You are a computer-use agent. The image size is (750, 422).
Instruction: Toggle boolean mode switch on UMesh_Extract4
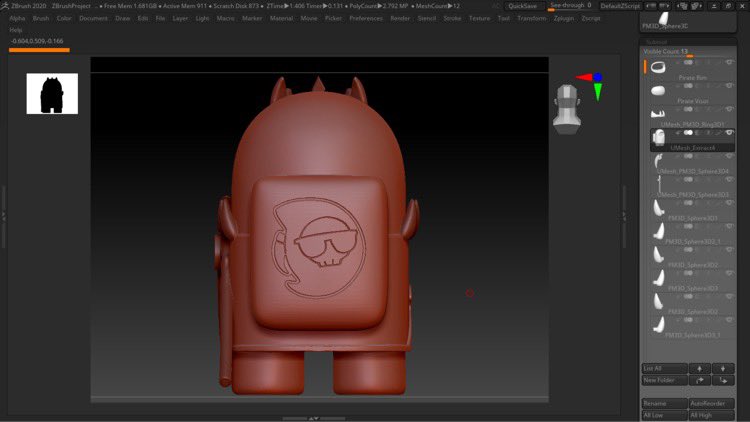pyautogui.click(x=688, y=133)
